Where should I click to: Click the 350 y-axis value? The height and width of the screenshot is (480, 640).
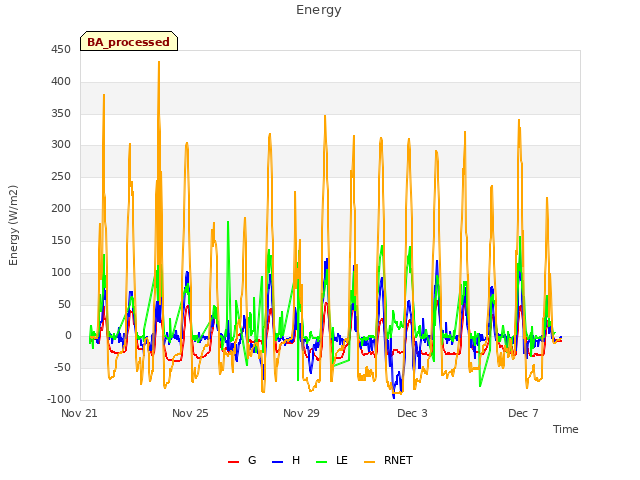coord(61,113)
